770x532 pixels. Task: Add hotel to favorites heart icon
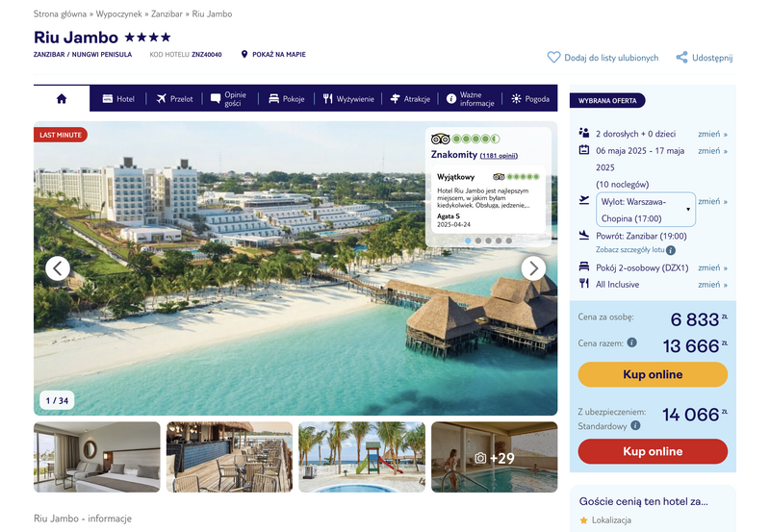pos(553,58)
